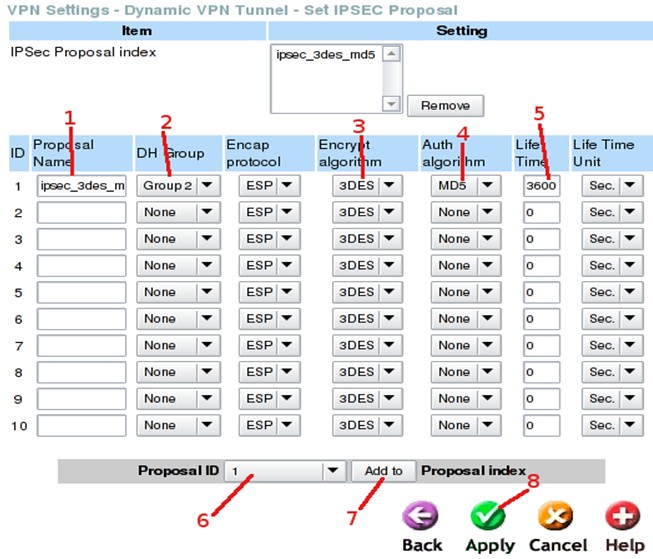Click the orange Cancel X icon

point(556,515)
